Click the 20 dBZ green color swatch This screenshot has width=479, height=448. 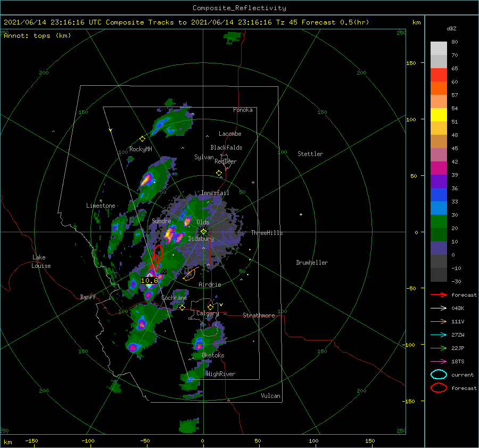click(439, 222)
